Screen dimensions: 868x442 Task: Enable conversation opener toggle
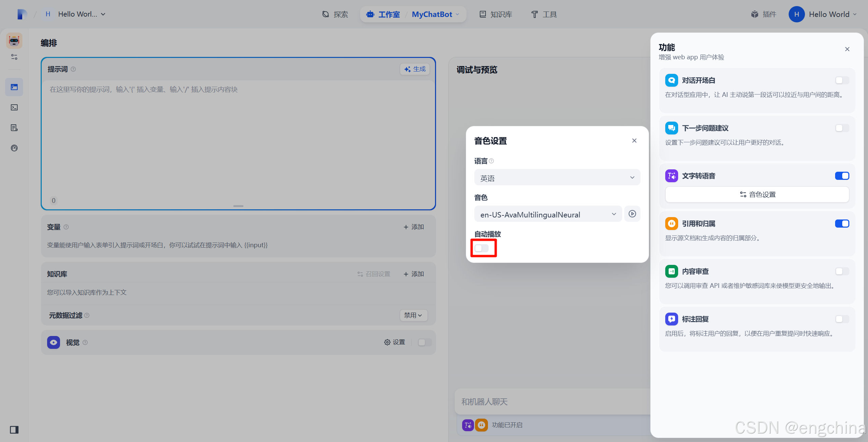tap(842, 80)
